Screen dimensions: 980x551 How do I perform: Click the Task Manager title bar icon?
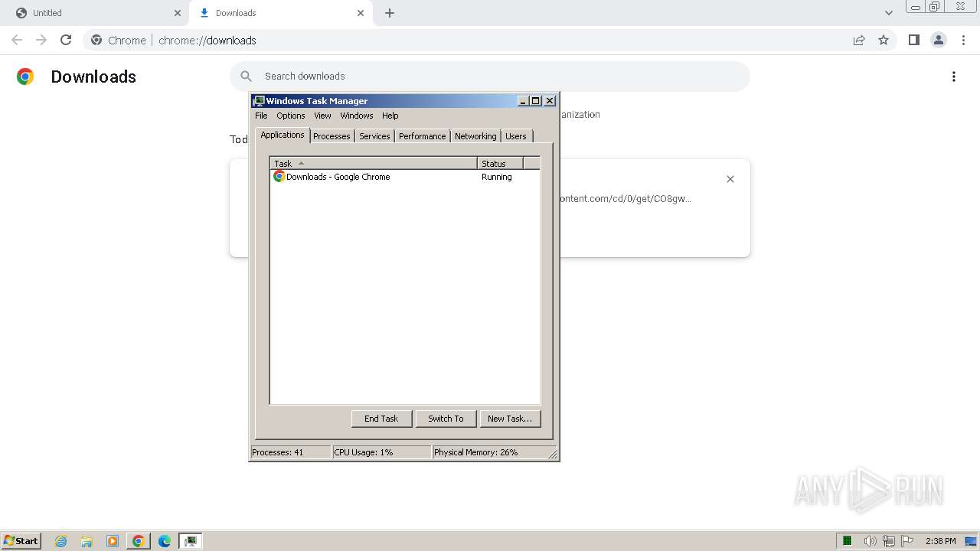[259, 101]
